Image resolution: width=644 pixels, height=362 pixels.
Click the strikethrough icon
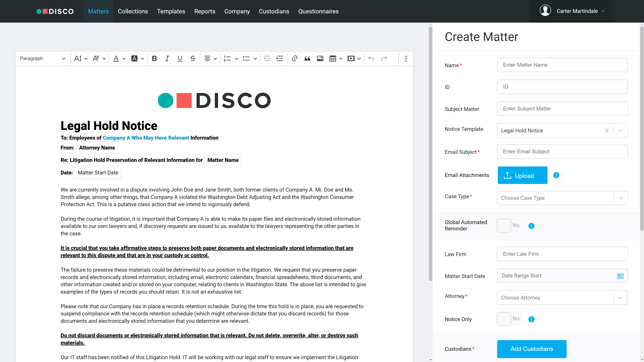point(193,58)
